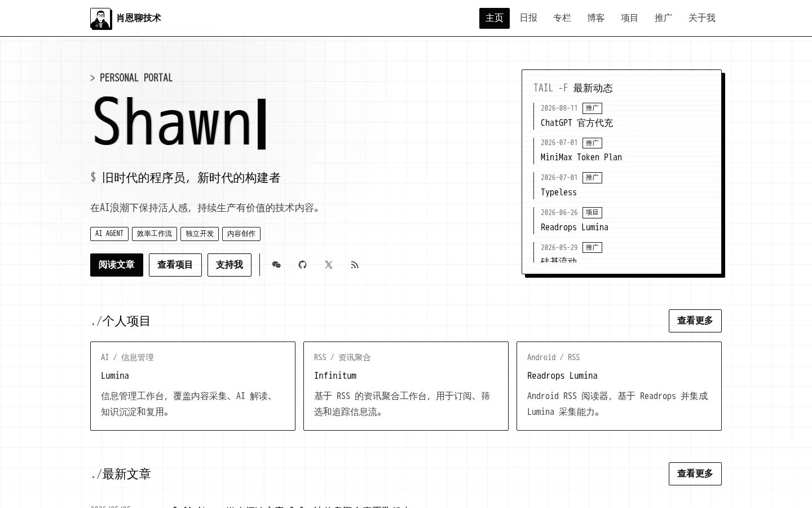The width and height of the screenshot is (812, 508).
Task: Click the > PERSONAL PORTAL label
Action: 131,78
